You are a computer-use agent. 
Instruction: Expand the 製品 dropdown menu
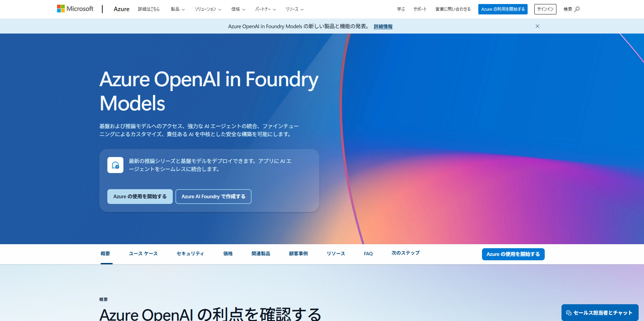click(x=177, y=9)
